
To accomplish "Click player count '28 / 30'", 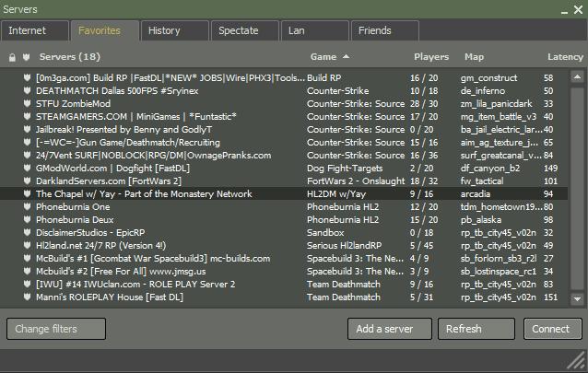I will 424,103.
